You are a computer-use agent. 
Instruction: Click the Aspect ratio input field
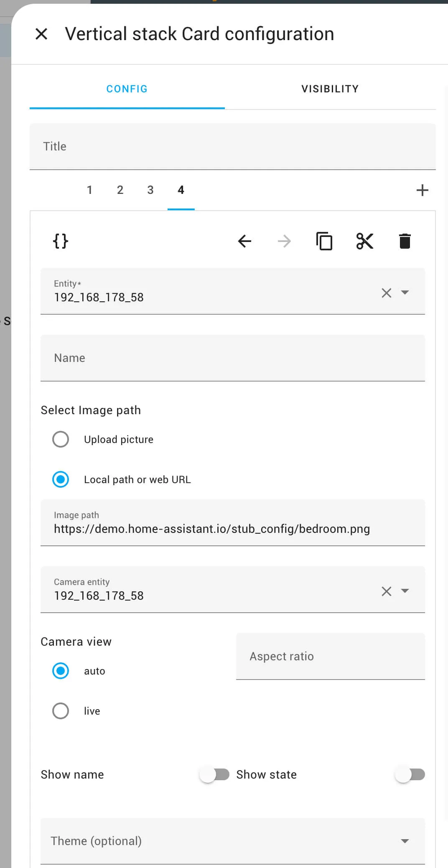point(331,656)
